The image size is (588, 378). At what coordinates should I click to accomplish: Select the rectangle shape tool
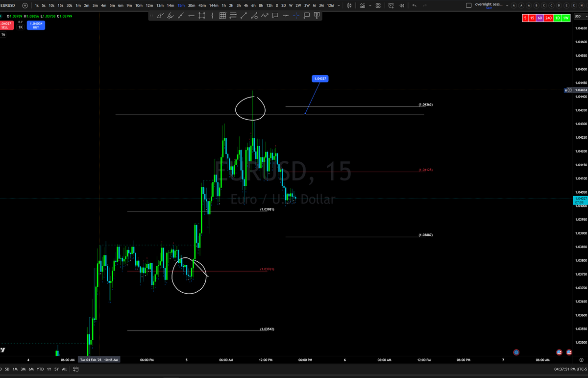[201, 16]
